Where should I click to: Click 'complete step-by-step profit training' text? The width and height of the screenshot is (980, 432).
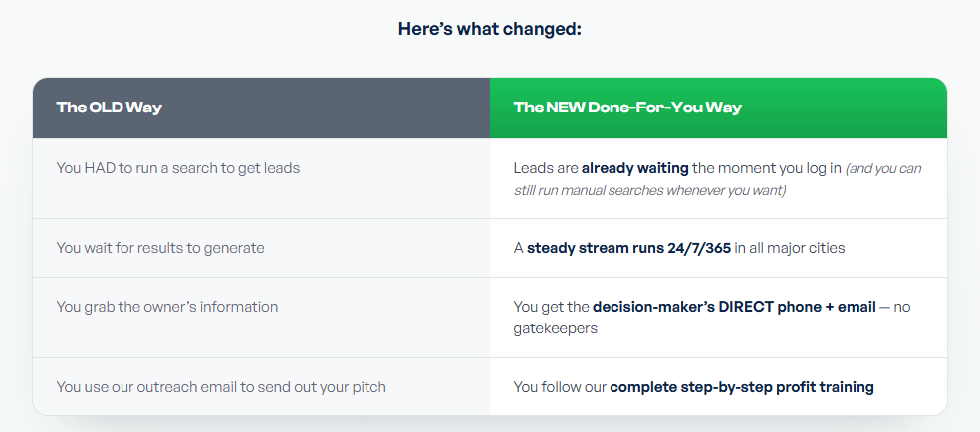pyautogui.click(x=742, y=387)
